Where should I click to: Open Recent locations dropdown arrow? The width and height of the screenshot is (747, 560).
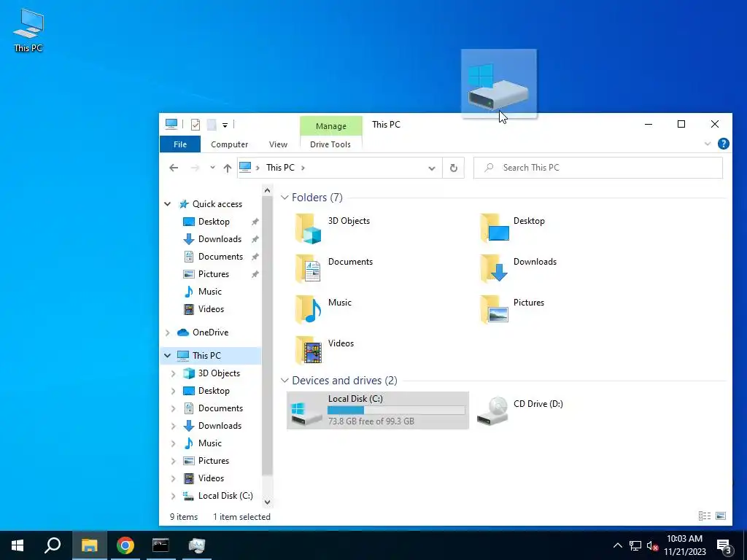point(212,168)
